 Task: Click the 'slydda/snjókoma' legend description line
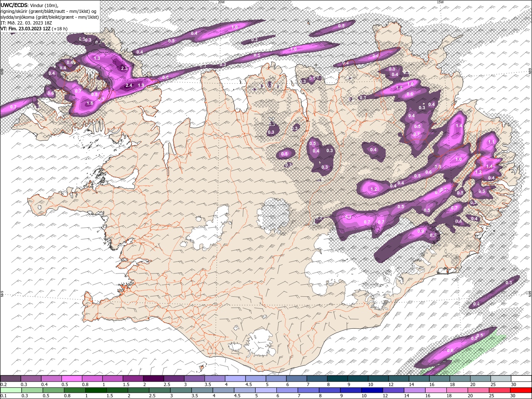pyautogui.click(x=49, y=17)
